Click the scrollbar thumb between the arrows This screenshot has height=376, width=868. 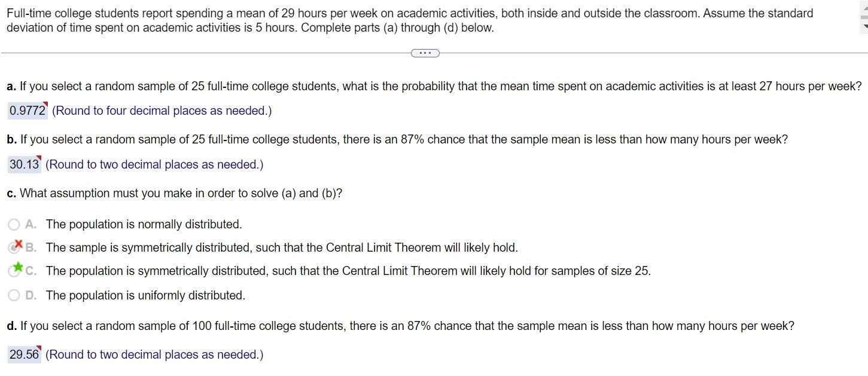(x=863, y=17)
